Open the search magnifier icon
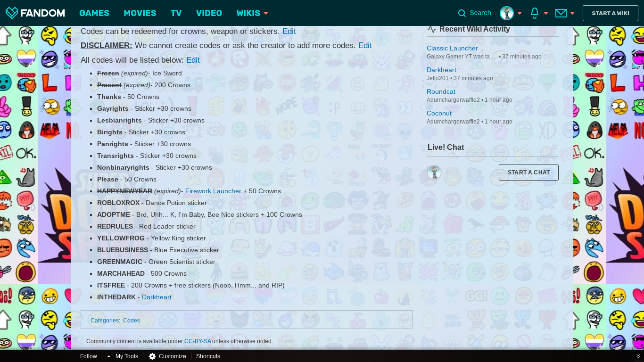 (x=462, y=13)
